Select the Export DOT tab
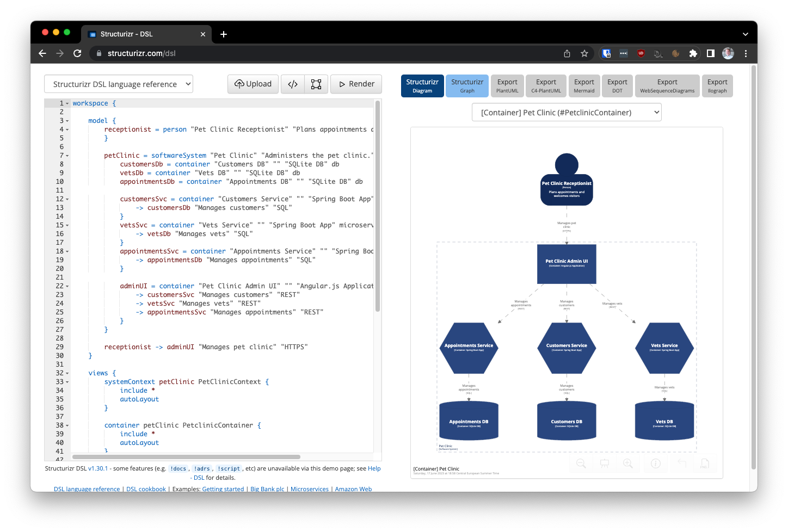 click(x=617, y=86)
